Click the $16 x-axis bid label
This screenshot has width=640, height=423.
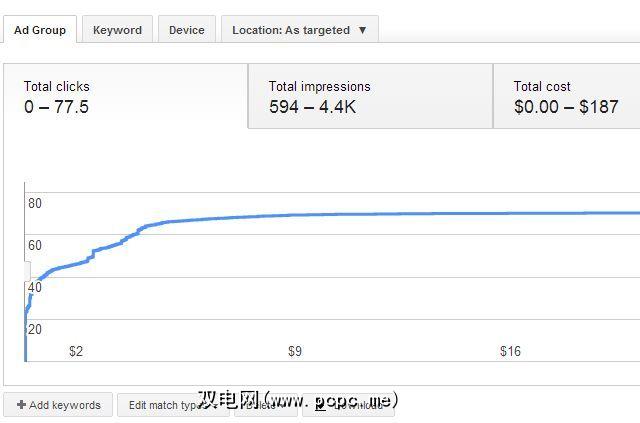[511, 351]
